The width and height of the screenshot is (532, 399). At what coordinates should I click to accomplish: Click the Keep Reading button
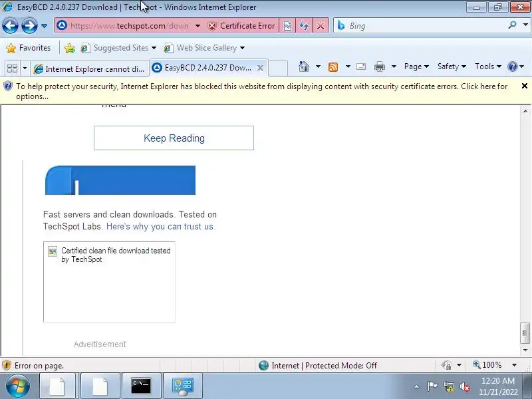(174, 138)
